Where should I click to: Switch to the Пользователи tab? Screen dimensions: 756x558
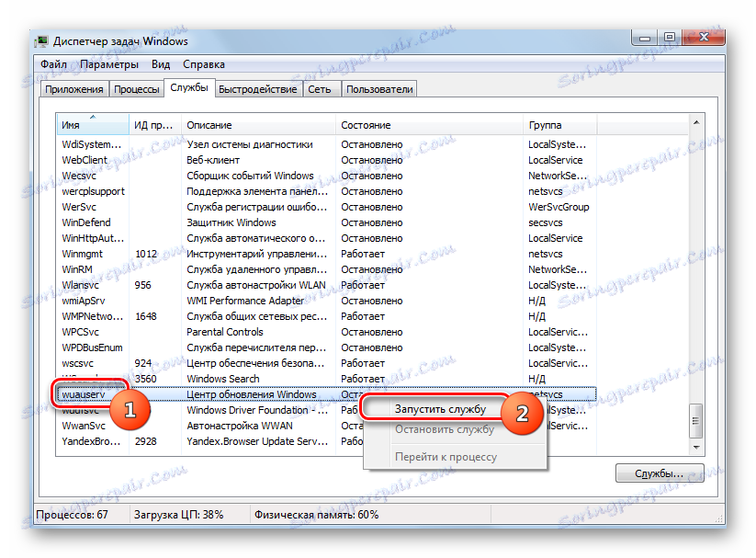(x=379, y=89)
